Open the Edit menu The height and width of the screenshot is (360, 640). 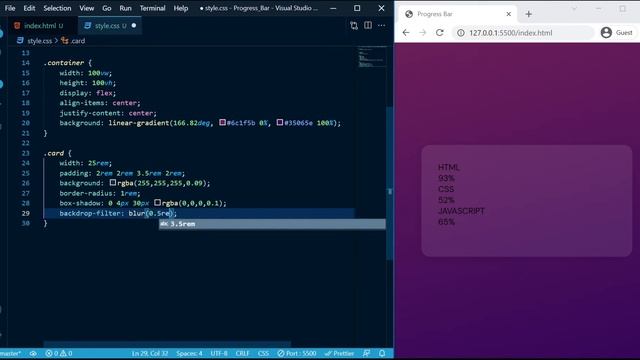[29, 8]
